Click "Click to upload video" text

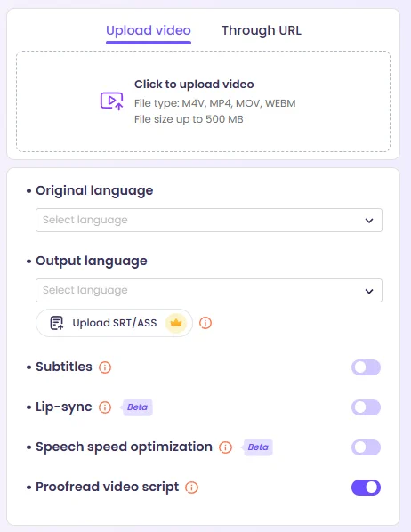click(x=194, y=85)
